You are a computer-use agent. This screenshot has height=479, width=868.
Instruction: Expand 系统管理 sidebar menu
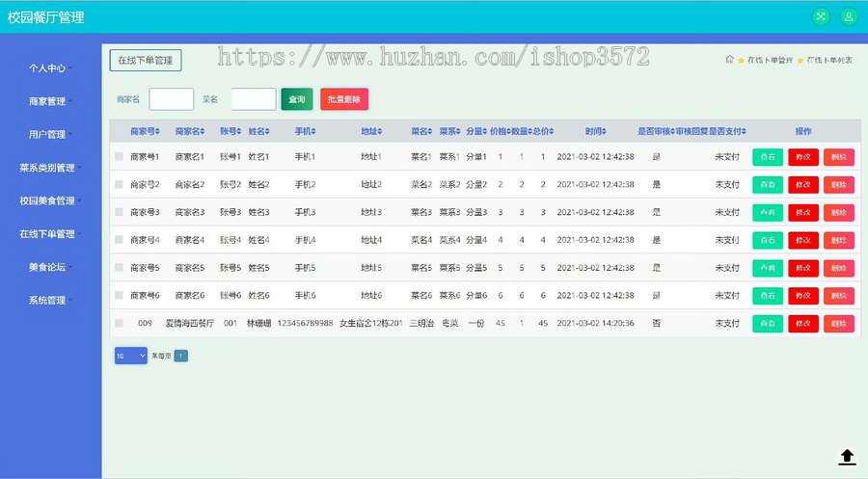click(x=50, y=301)
